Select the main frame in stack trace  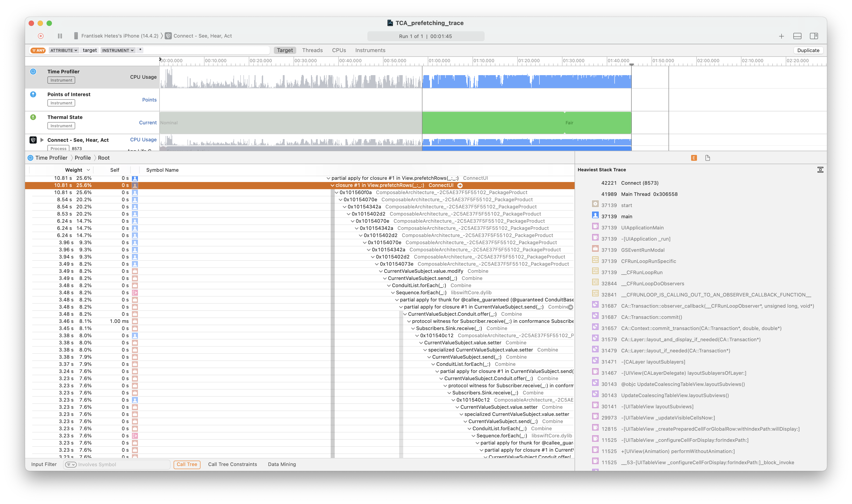[x=627, y=216]
